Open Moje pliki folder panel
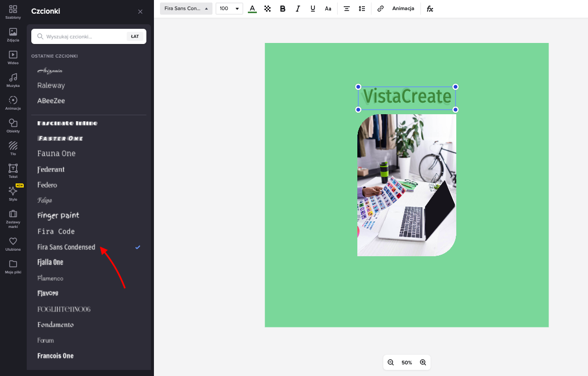The width and height of the screenshot is (588, 376). [x=13, y=267]
